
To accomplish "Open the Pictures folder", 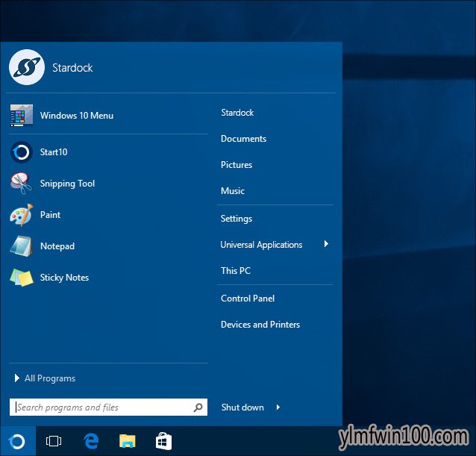I will 237,165.
